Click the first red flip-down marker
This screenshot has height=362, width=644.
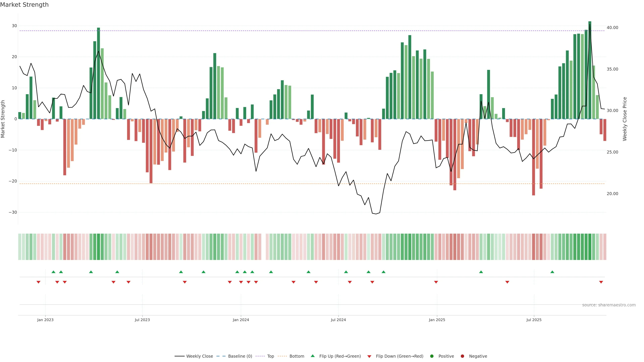tap(39, 282)
